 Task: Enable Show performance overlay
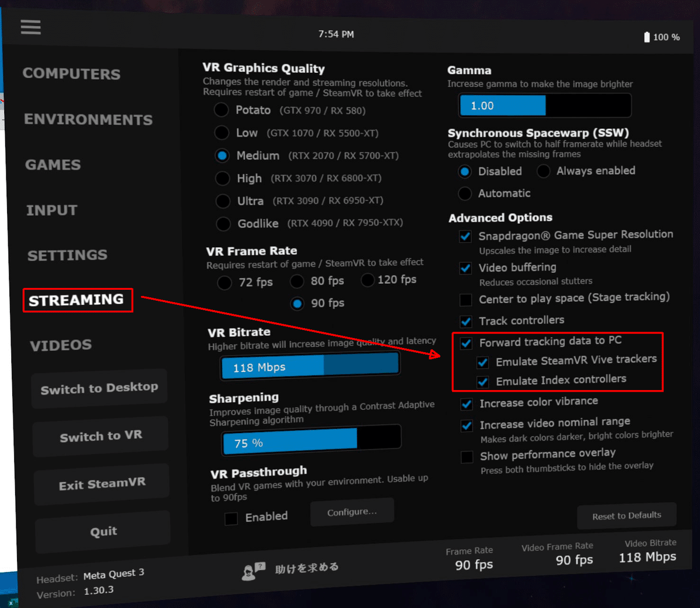(467, 457)
